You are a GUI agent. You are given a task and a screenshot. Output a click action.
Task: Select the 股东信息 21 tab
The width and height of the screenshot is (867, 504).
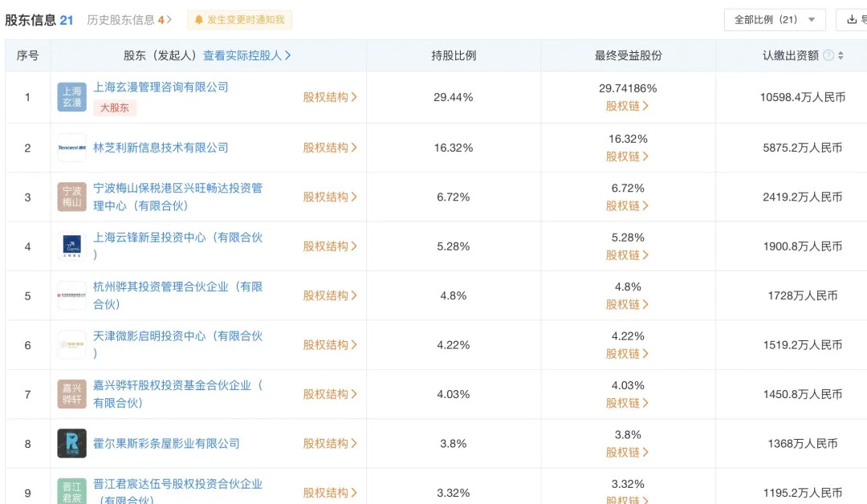click(39, 20)
